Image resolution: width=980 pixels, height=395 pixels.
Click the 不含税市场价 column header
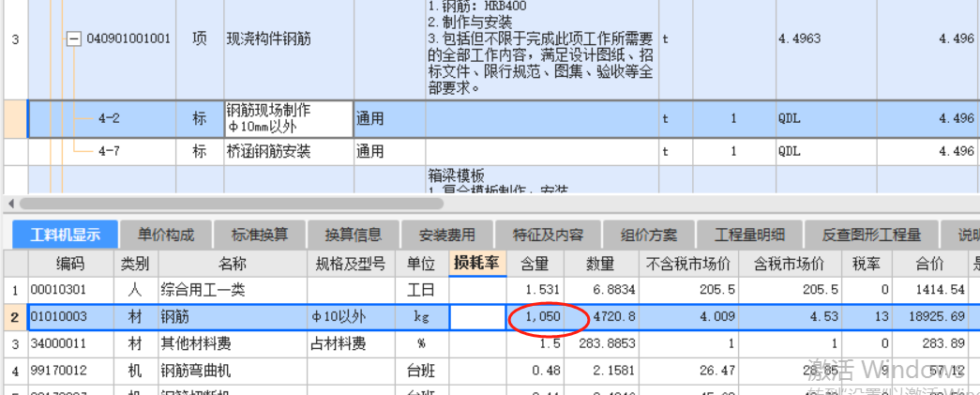click(x=688, y=265)
